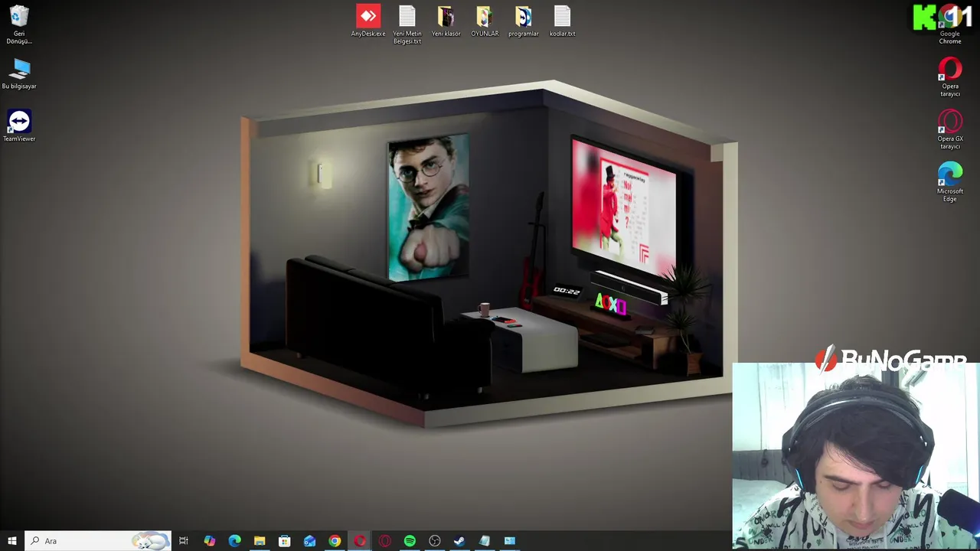The image size is (980, 551).
Task: Select the AnyDesk.exe desktop icon
Action: pos(368,21)
